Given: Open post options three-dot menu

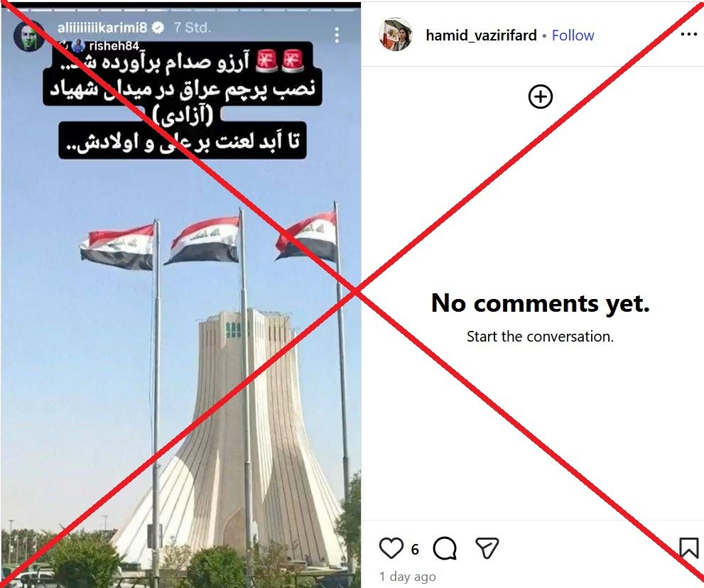Looking at the screenshot, I should 689,35.
